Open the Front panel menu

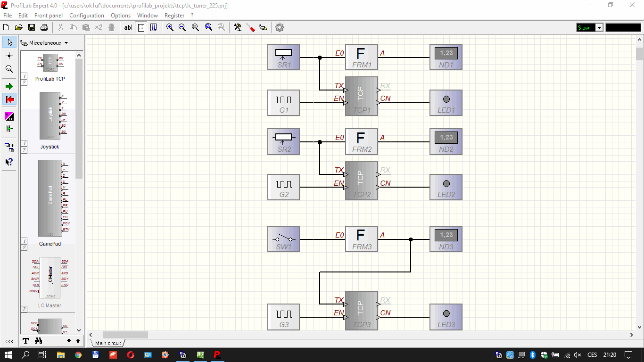(49, 16)
